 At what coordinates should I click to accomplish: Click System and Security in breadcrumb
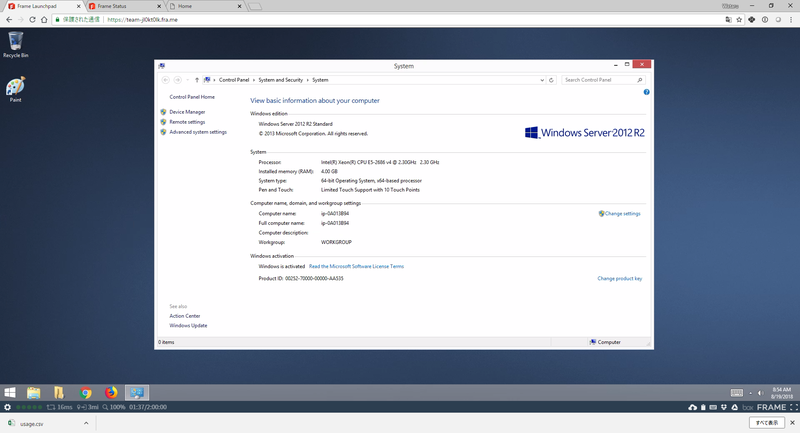281,80
